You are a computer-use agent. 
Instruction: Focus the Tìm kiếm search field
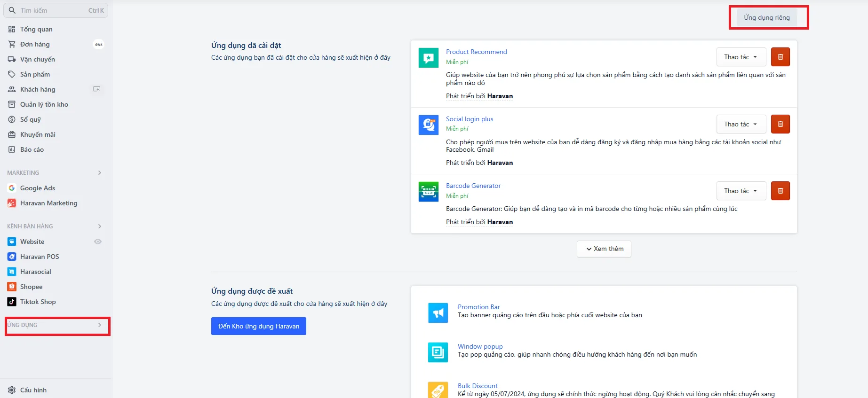56,10
